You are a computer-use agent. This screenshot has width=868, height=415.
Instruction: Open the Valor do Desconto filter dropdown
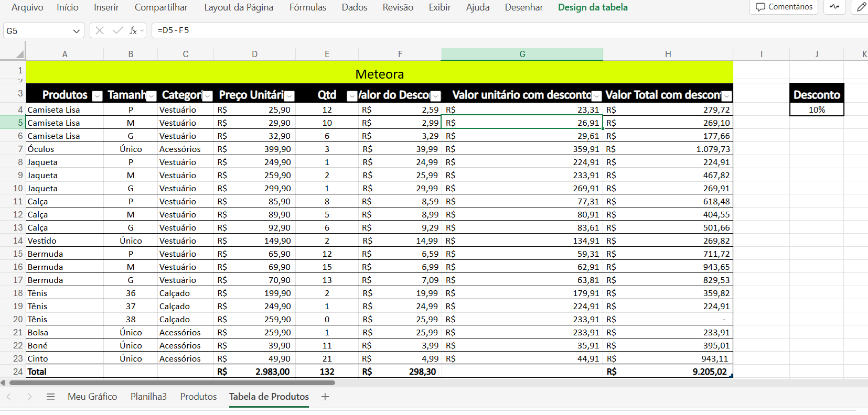click(435, 96)
